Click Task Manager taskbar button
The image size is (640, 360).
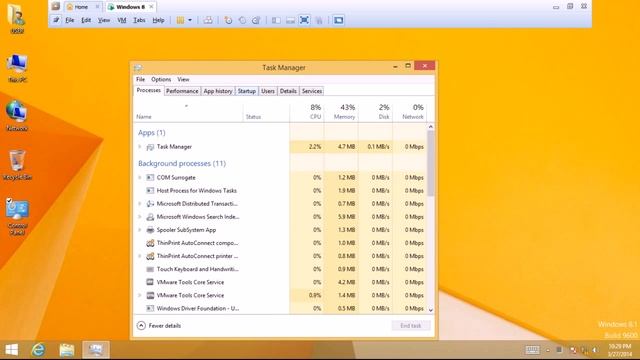[x=96, y=350]
